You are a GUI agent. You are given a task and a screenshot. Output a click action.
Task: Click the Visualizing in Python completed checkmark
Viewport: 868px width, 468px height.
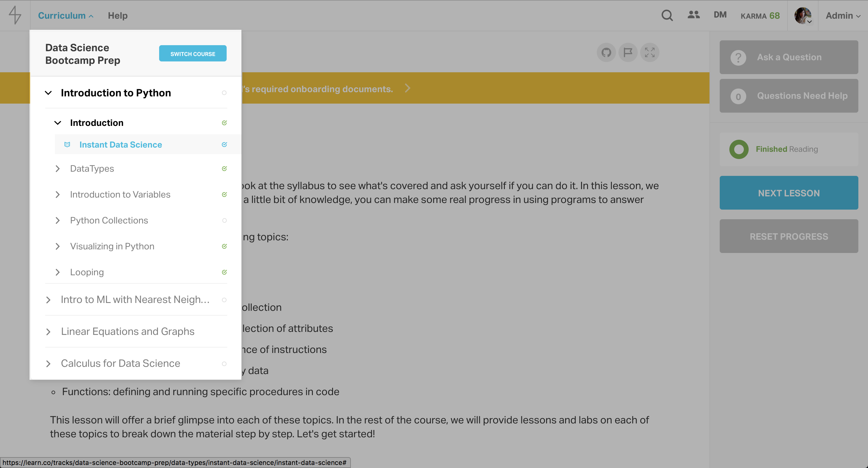tap(224, 246)
